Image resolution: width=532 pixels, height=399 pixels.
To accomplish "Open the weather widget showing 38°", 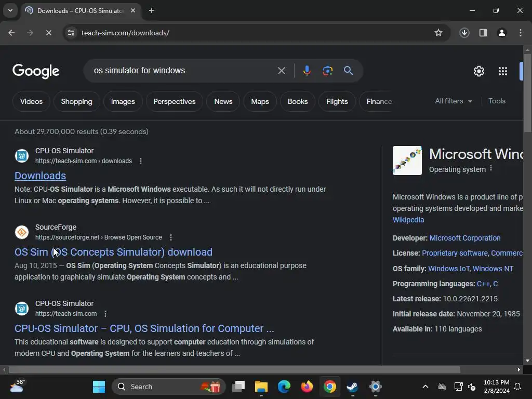I will pyautogui.click(x=17, y=387).
